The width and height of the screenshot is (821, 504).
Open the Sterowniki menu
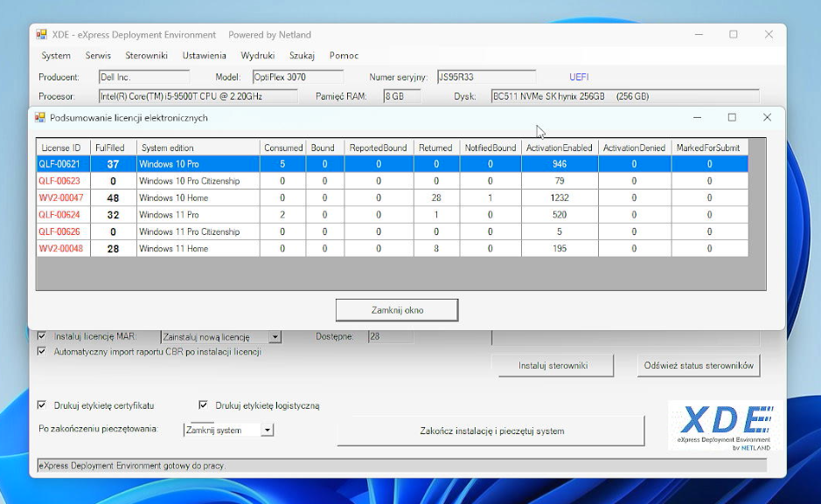tap(146, 56)
